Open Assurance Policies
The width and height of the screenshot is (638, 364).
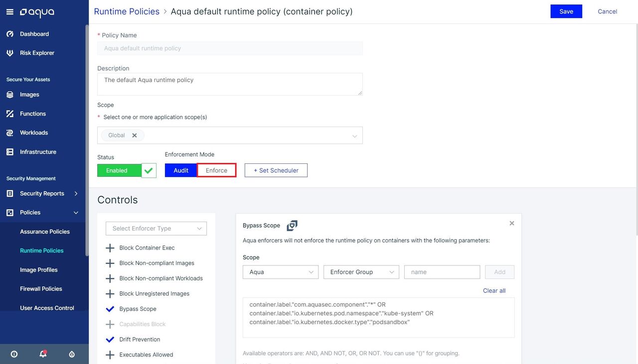45,232
